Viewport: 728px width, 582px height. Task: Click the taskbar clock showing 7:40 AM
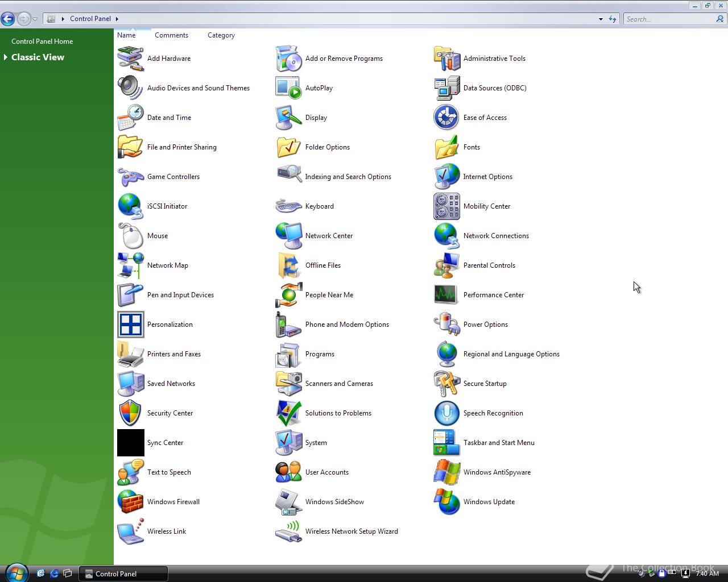point(707,573)
